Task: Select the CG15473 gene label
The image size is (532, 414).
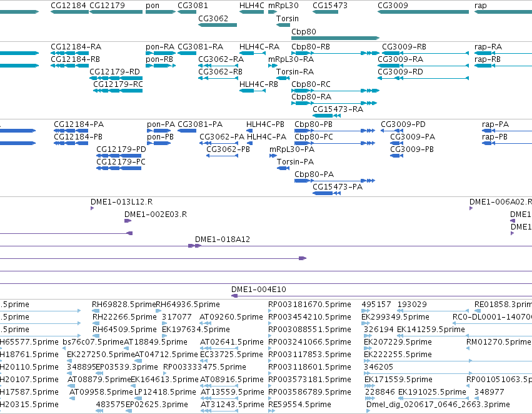Action: tap(330, 6)
